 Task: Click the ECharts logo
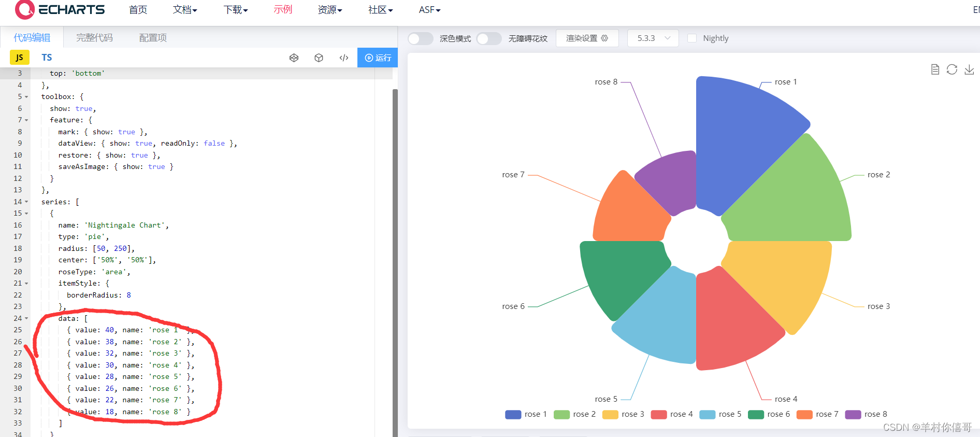(60, 9)
